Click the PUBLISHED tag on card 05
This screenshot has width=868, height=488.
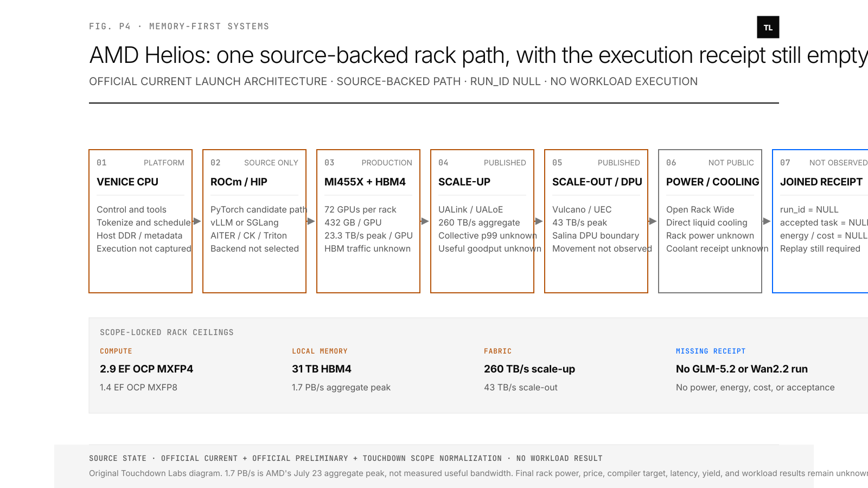pyautogui.click(x=619, y=163)
